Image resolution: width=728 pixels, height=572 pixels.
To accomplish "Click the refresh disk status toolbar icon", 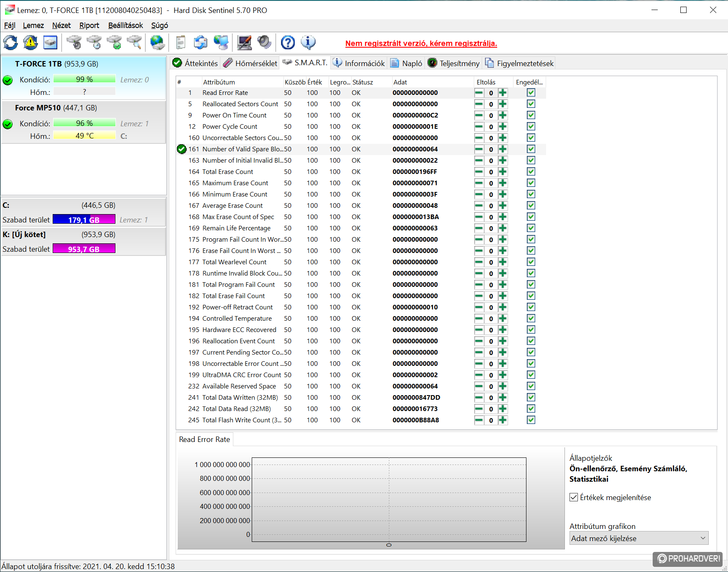I will [10, 42].
